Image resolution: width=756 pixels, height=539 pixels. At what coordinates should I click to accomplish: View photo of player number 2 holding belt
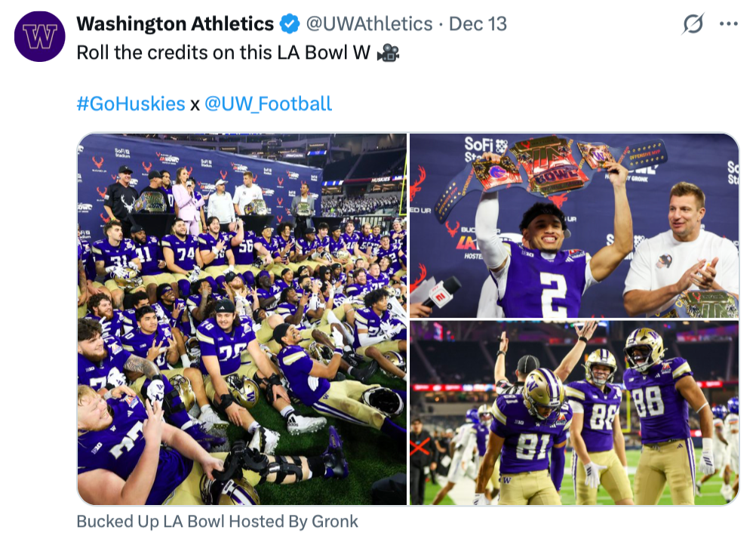[574, 226]
